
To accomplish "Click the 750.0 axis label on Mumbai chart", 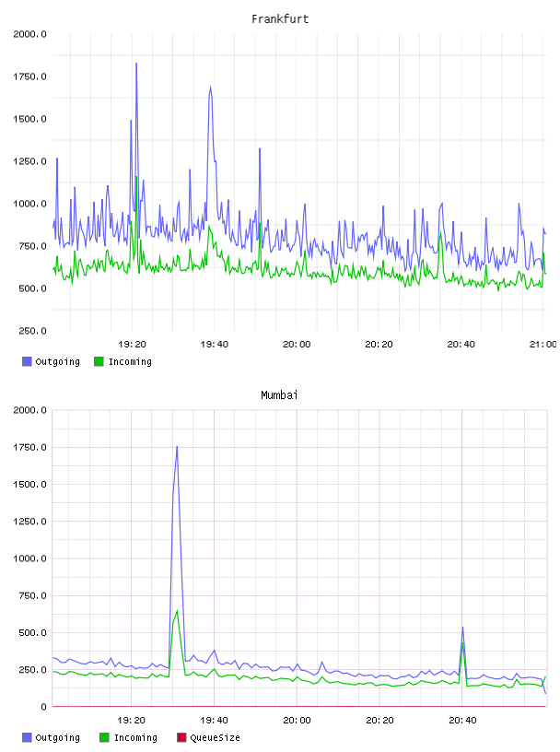I will point(32,595).
